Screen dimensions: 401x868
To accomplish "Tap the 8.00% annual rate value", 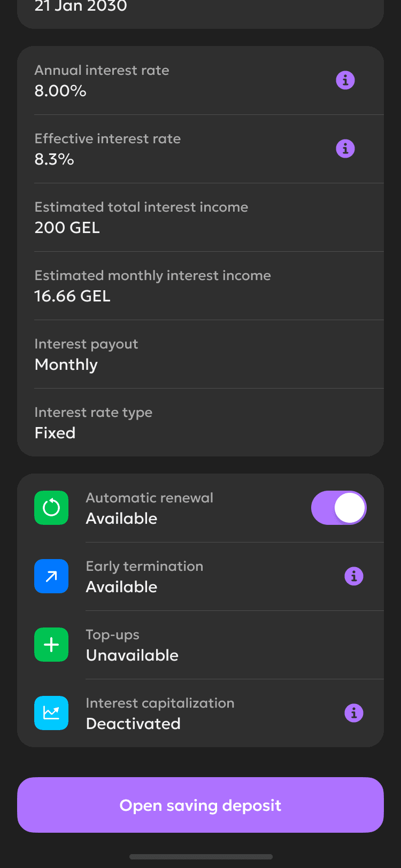I will tap(60, 91).
